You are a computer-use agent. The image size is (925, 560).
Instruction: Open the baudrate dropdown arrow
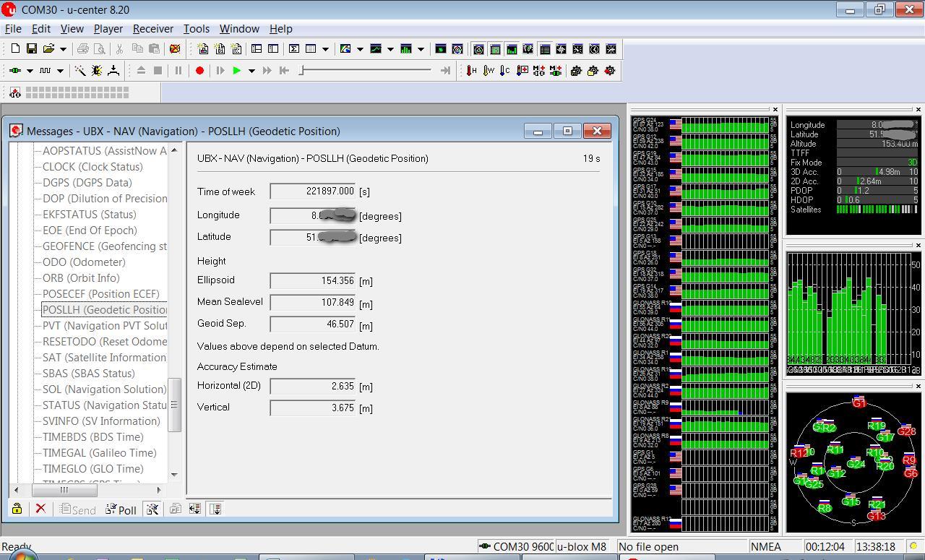coord(60,71)
